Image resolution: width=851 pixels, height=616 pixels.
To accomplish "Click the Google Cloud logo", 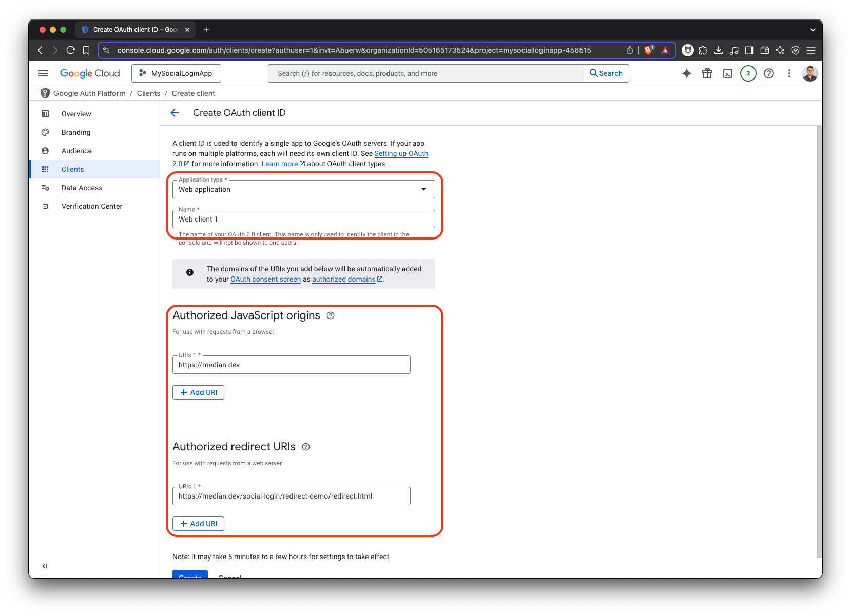I will (90, 73).
